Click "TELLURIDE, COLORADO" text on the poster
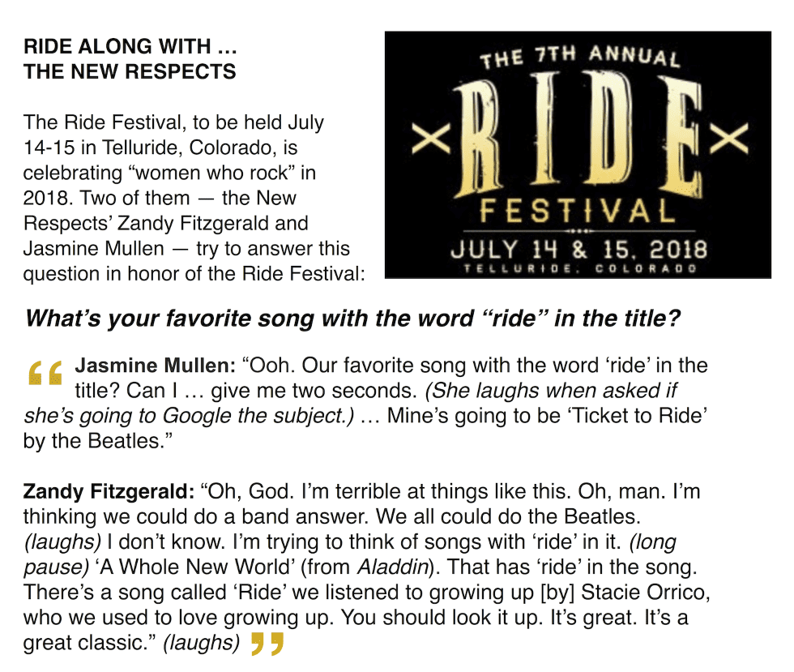The image size is (794, 672). (578, 269)
